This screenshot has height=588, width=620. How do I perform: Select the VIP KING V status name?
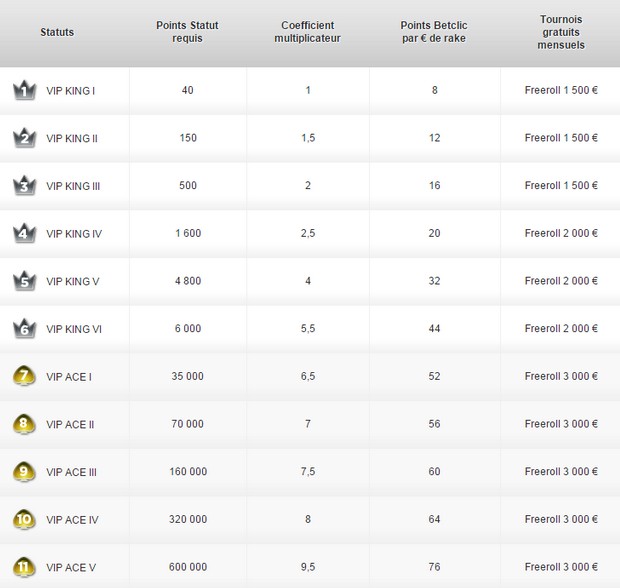click(73, 282)
